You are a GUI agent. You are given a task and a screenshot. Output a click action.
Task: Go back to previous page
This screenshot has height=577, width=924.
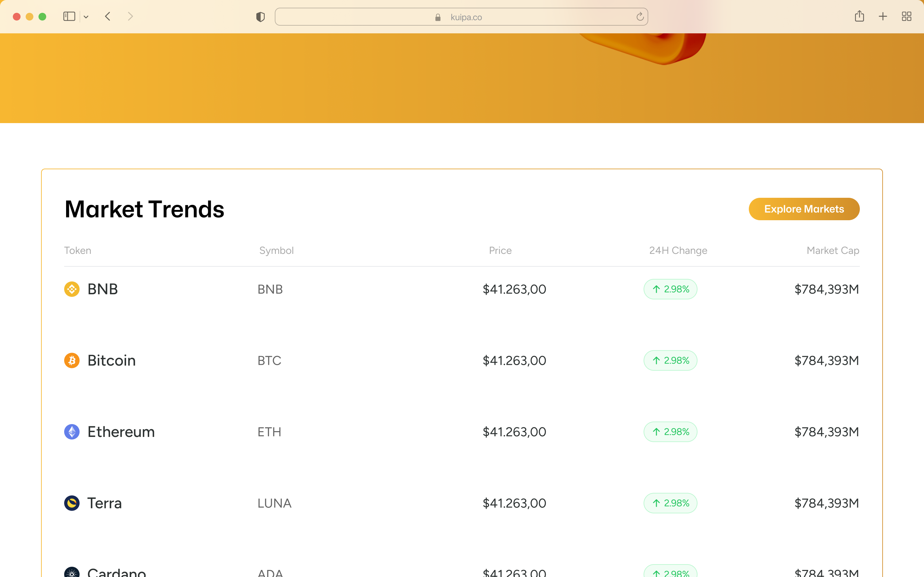click(x=108, y=16)
